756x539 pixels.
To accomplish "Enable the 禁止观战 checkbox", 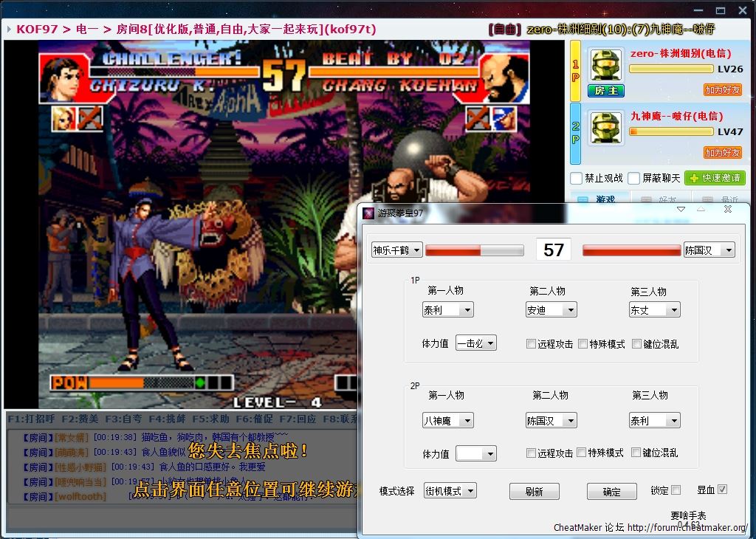I will click(577, 178).
